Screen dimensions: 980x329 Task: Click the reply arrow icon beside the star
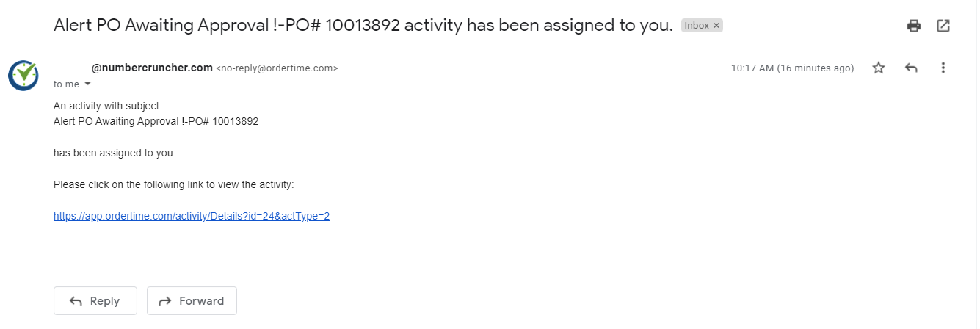[x=911, y=68]
